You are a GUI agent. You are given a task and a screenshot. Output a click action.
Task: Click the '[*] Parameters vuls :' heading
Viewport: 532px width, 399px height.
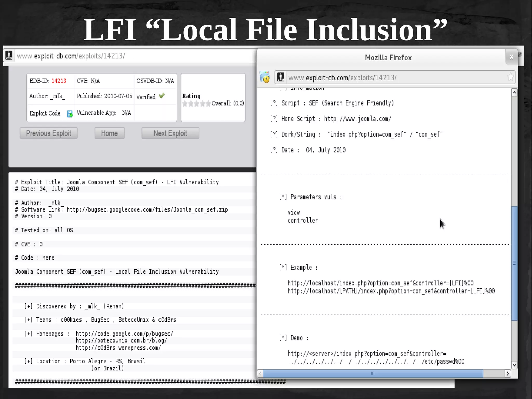[x=310, y=197]
